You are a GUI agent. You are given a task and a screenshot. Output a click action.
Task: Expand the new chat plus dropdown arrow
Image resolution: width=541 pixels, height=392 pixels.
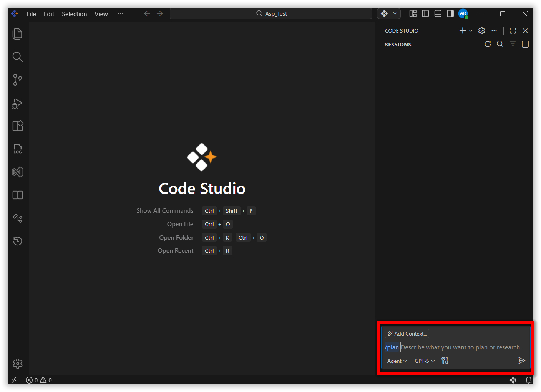471,31
